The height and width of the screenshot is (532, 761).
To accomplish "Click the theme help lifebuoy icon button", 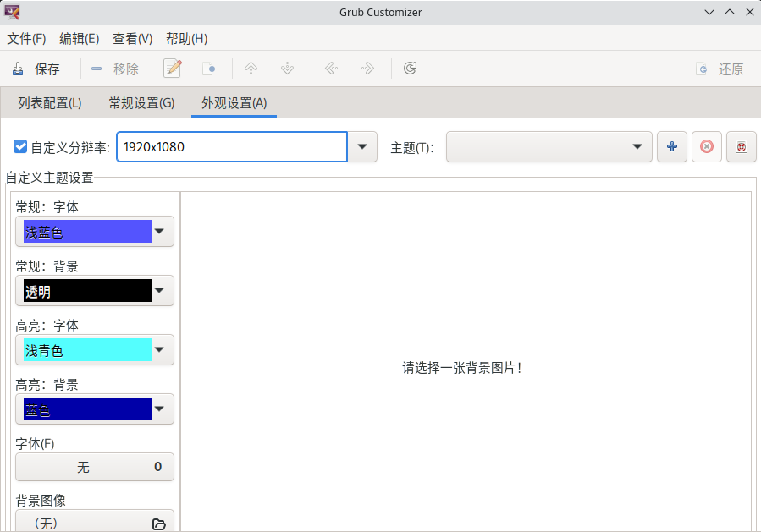I will coord(741,146).
